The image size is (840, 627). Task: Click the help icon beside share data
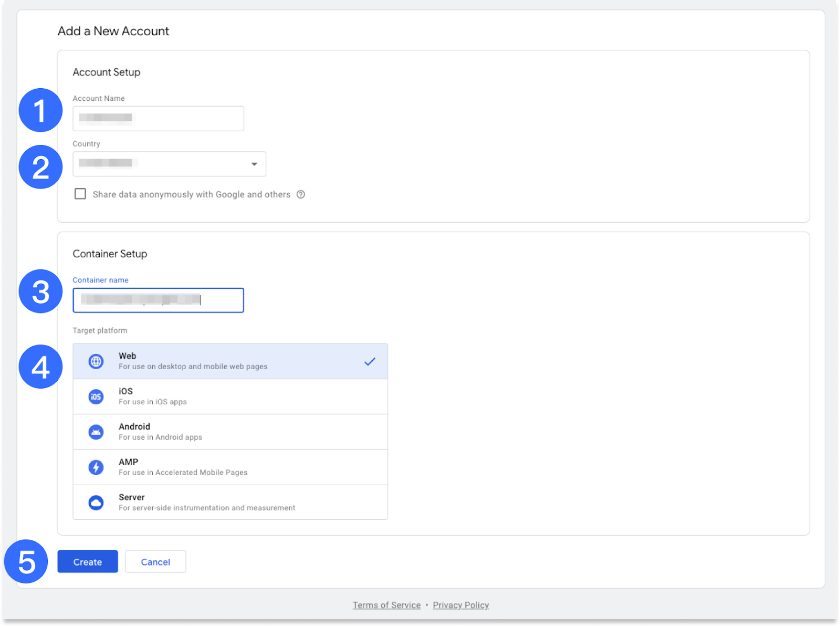pos(301,194)
